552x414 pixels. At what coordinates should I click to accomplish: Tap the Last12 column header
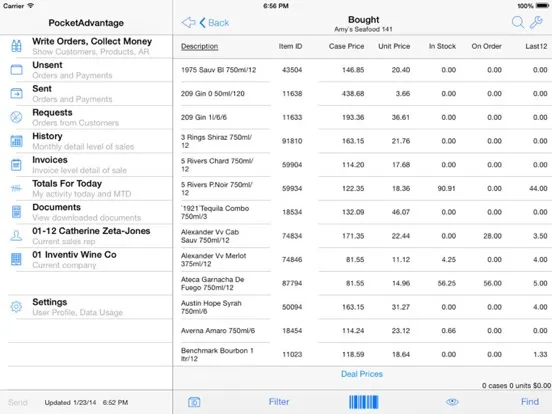(x=536, y=46)
